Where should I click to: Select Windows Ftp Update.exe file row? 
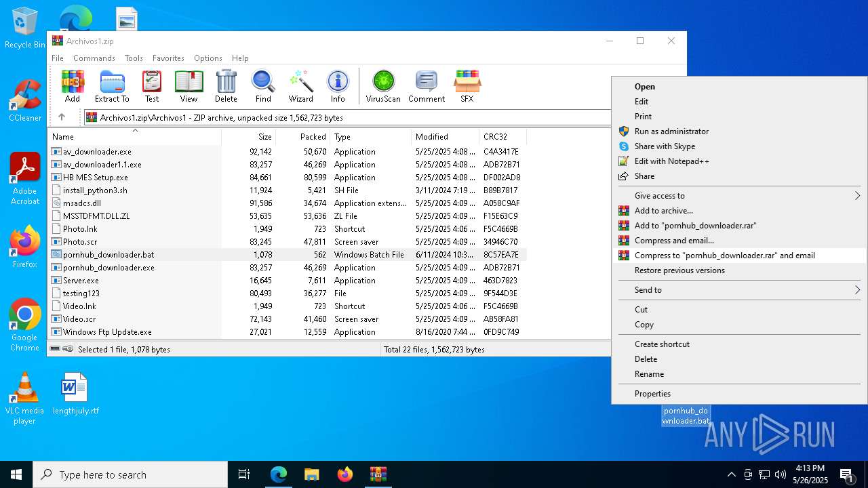click(288, 332)
